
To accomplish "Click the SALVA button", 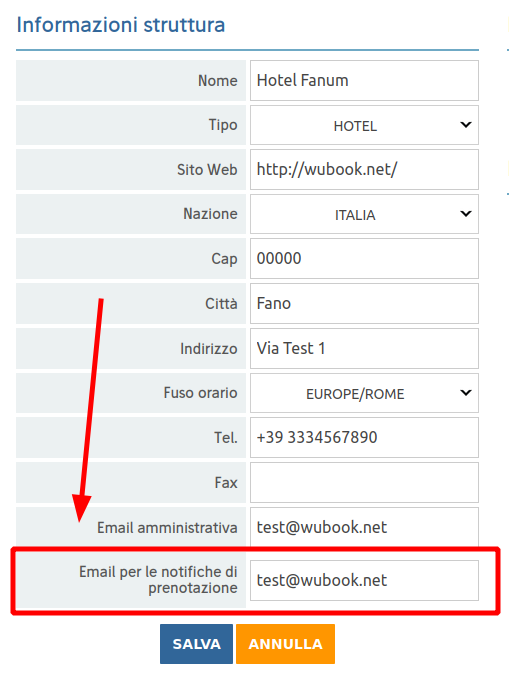I will (x=196, y=644).
